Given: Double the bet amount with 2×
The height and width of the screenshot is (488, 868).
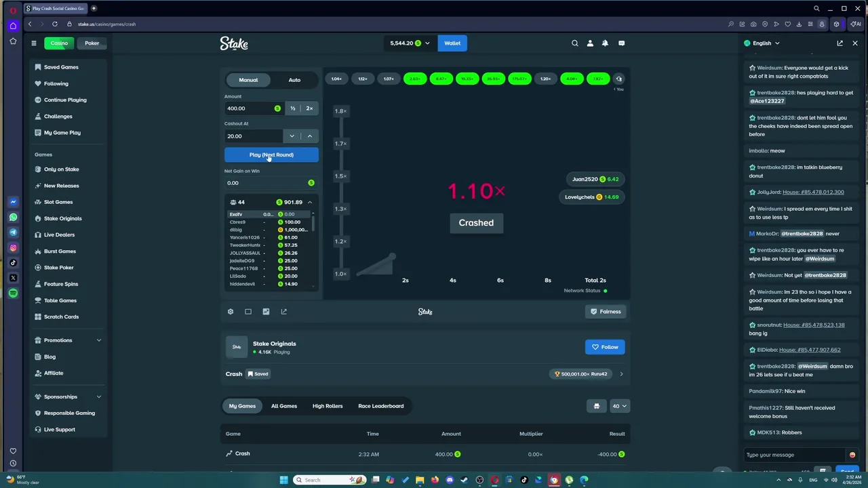Looking at the screenshot, I should [309, 108].
